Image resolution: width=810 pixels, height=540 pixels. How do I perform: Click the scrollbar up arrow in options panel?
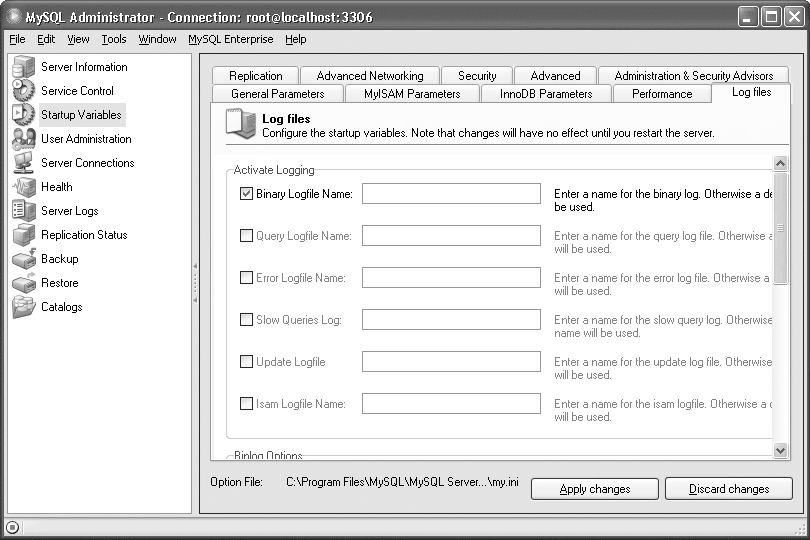781,163
